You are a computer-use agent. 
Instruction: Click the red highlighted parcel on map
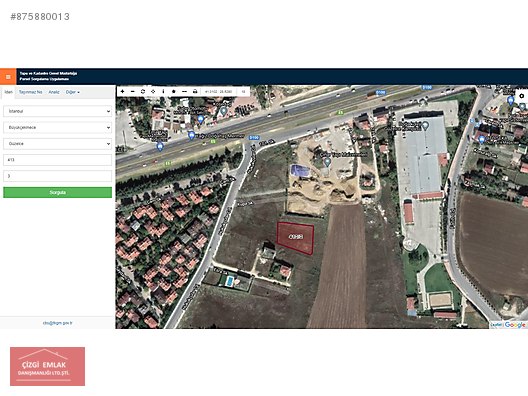[295, 238]
